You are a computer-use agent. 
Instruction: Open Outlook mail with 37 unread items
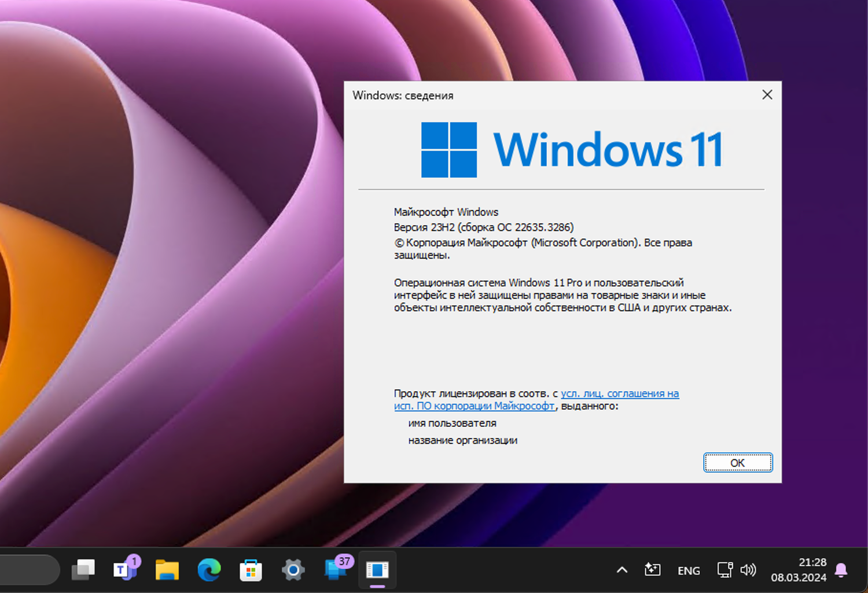334,570
